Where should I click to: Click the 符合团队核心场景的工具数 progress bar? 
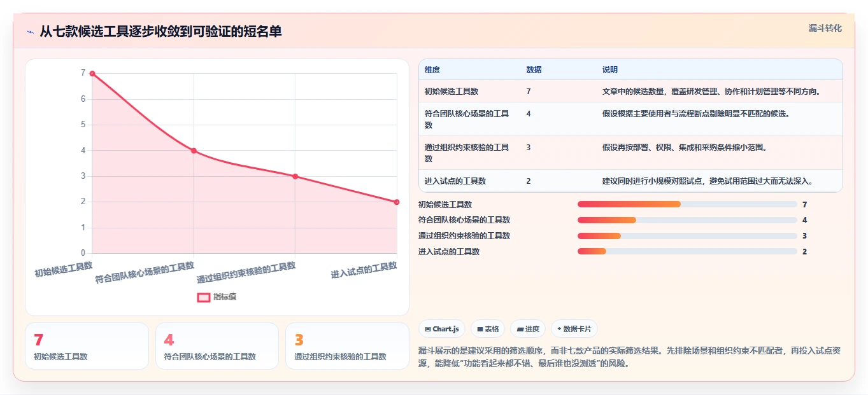(x=687, y=220)
